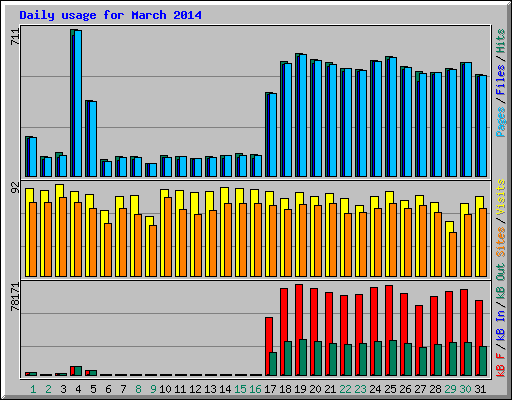Select green weekend day label 16
Viewport: 512px width, 400px height.
[255, 389]
